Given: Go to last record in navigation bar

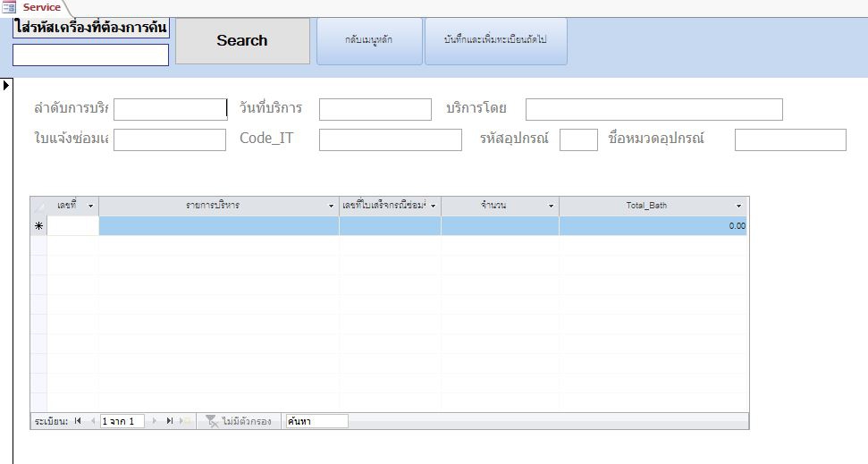Looking at the screenshot, I should coord(169,421).
